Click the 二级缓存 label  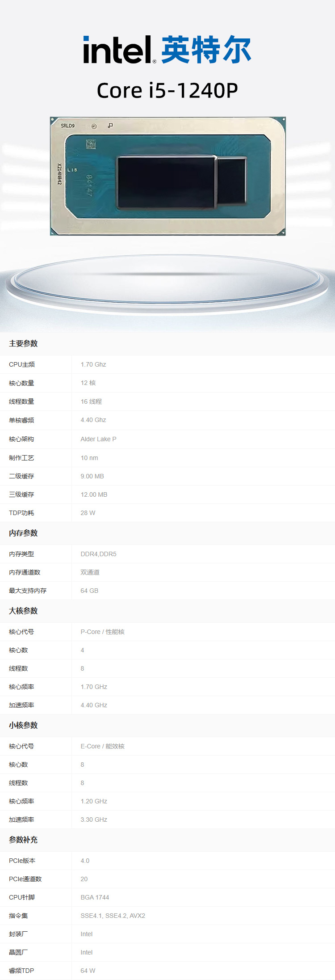coord(21,476)
